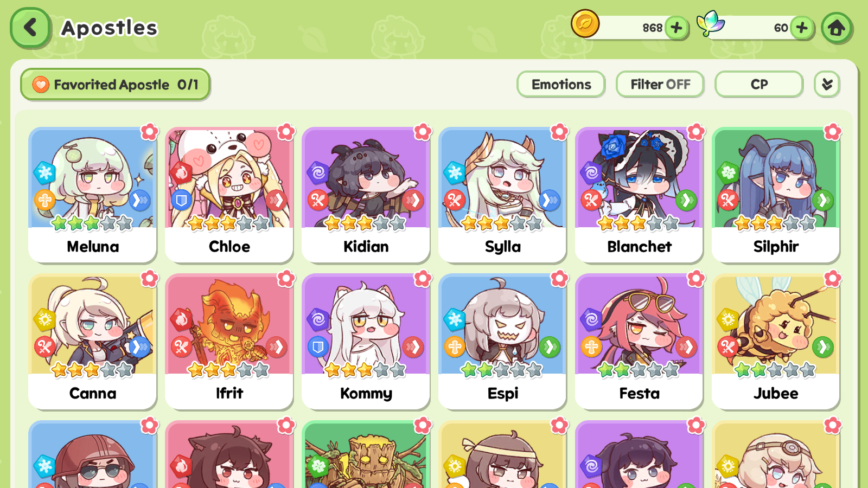Flip sort order with double chevron
Viewport: 868px width, 488px height.
(x=827, y=85)
